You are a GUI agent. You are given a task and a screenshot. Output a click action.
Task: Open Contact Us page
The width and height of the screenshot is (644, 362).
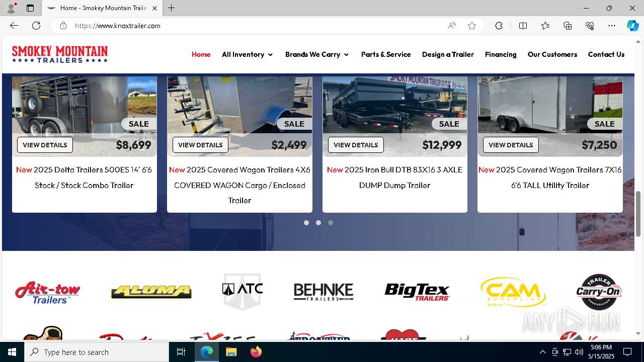606,54
